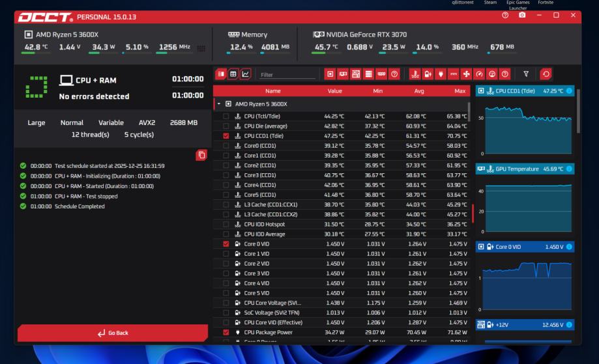
Task: Select the Steam desktop shortcut label
Action: click(490, 3)
